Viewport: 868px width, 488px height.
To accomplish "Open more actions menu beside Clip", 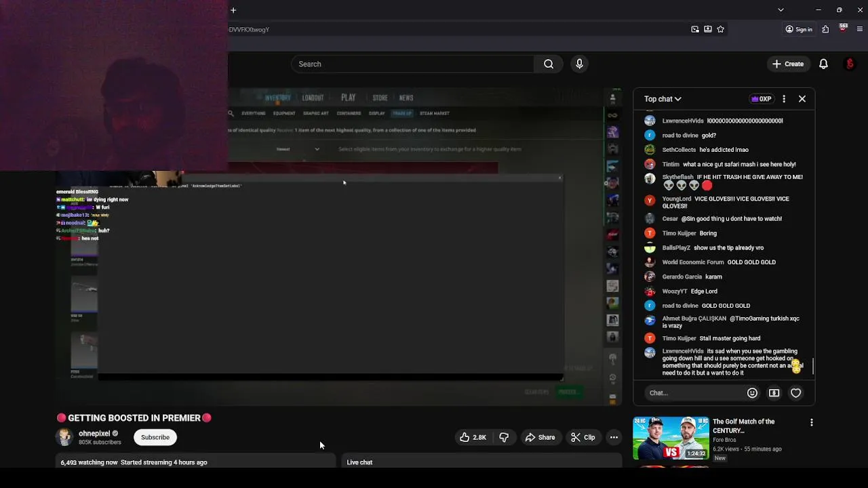I will pyautogui.click(x=614, y=437).
